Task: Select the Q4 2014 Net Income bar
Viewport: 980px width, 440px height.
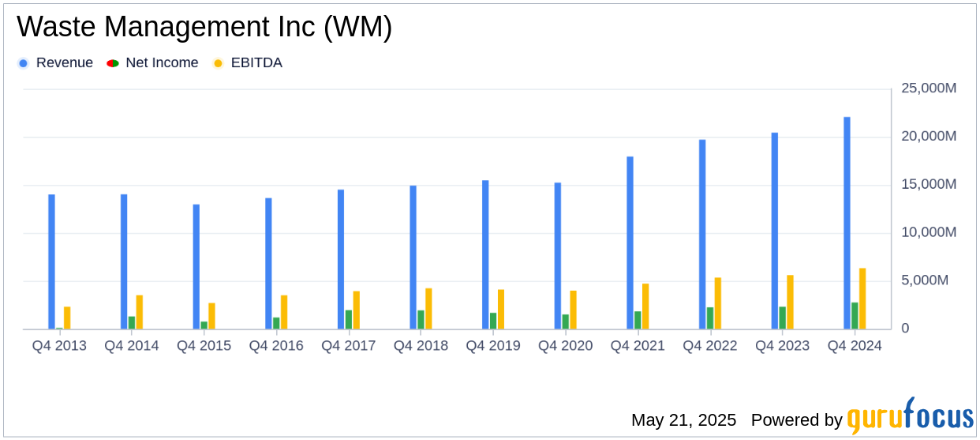Action: coord(132,323)
